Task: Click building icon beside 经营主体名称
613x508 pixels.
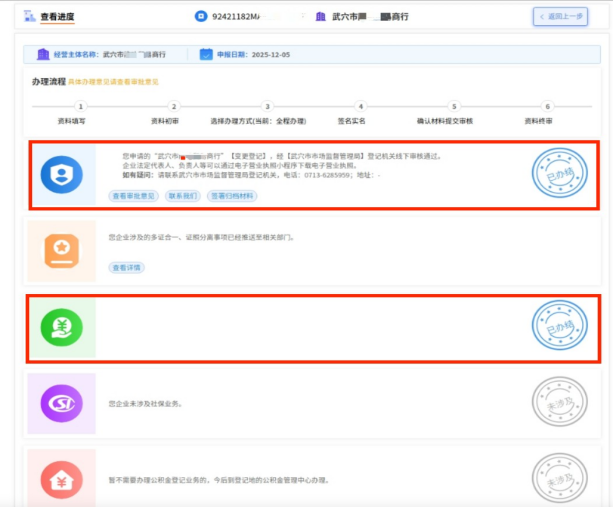Action: click(43, 54)
